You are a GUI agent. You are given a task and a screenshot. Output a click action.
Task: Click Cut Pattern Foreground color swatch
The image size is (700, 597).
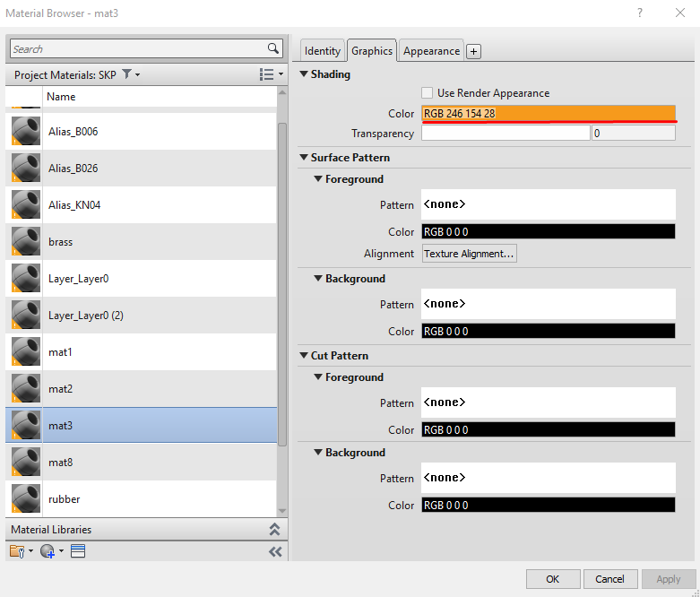(549, 430)
